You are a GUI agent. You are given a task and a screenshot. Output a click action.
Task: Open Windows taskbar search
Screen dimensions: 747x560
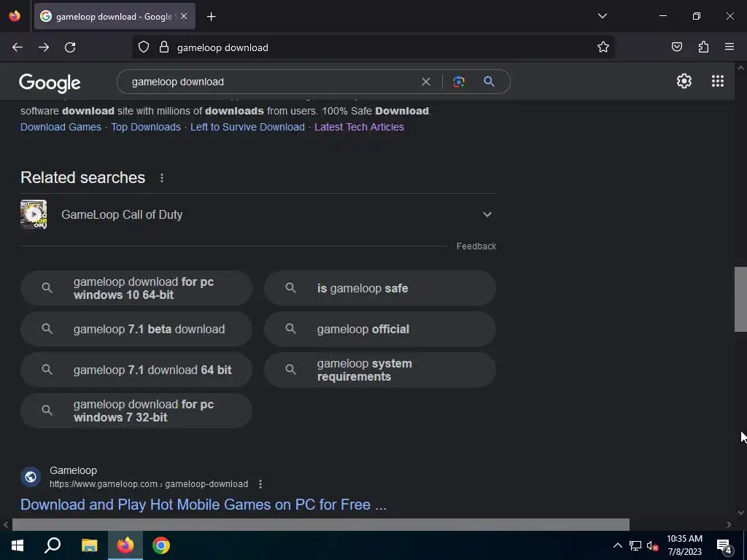coord(53,545)
